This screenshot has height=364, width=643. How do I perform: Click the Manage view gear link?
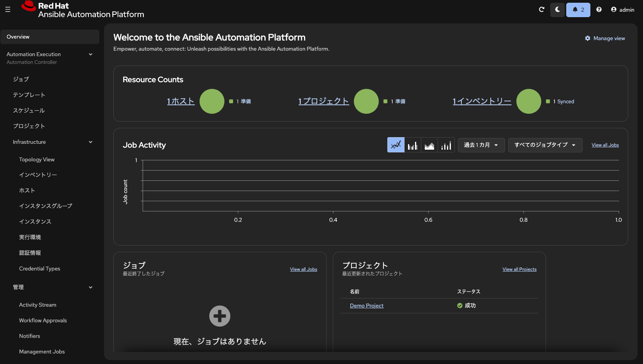pos(605,38)
